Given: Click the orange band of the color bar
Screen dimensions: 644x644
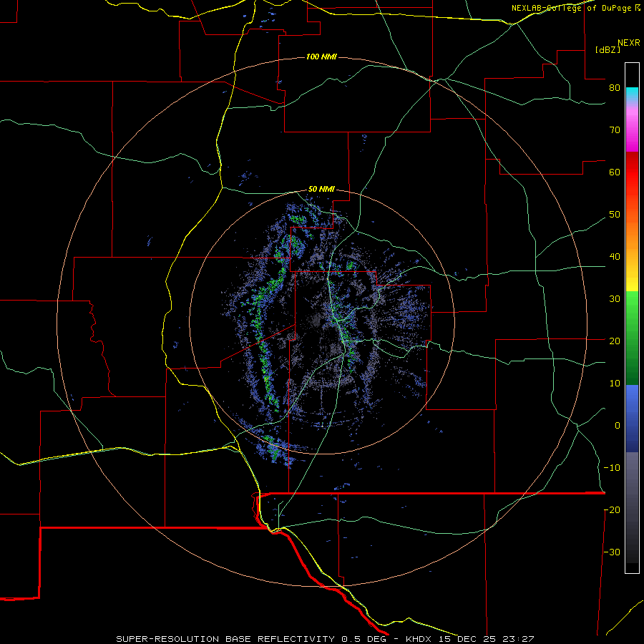Looking at the screenshot, I should click(x=632, y=234).
